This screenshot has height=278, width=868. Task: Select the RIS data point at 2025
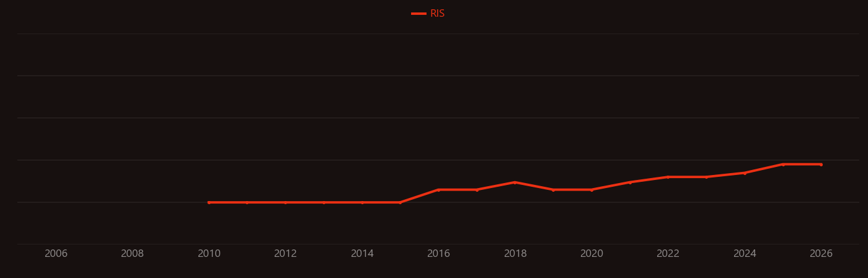tap(783, 164)
